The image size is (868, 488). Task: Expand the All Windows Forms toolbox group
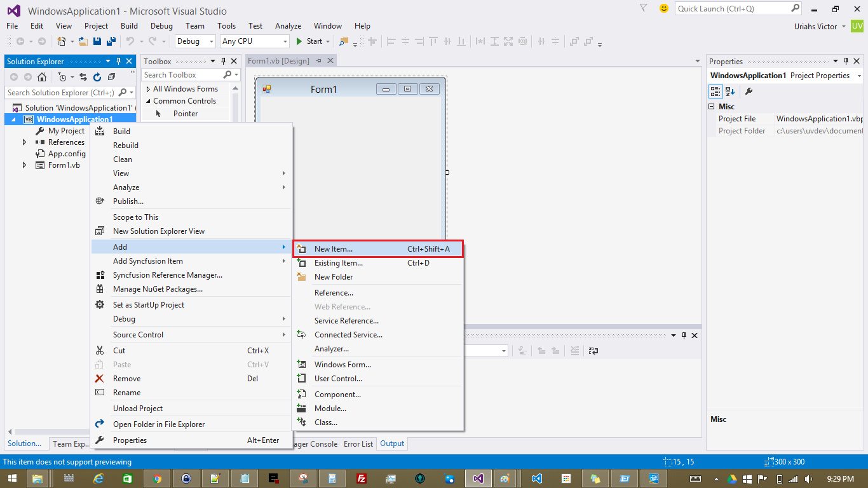tap(147, 89)
